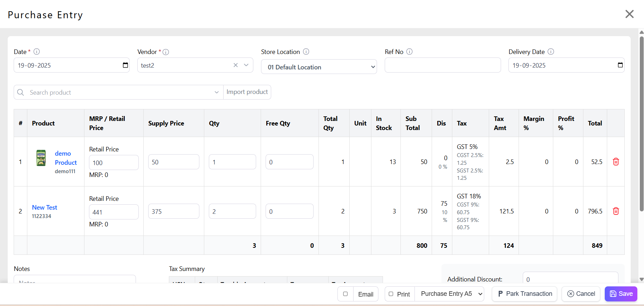The image size is (644, 306).
Task: Open the Store Location dropdown
Action: (x=319, y=67)
